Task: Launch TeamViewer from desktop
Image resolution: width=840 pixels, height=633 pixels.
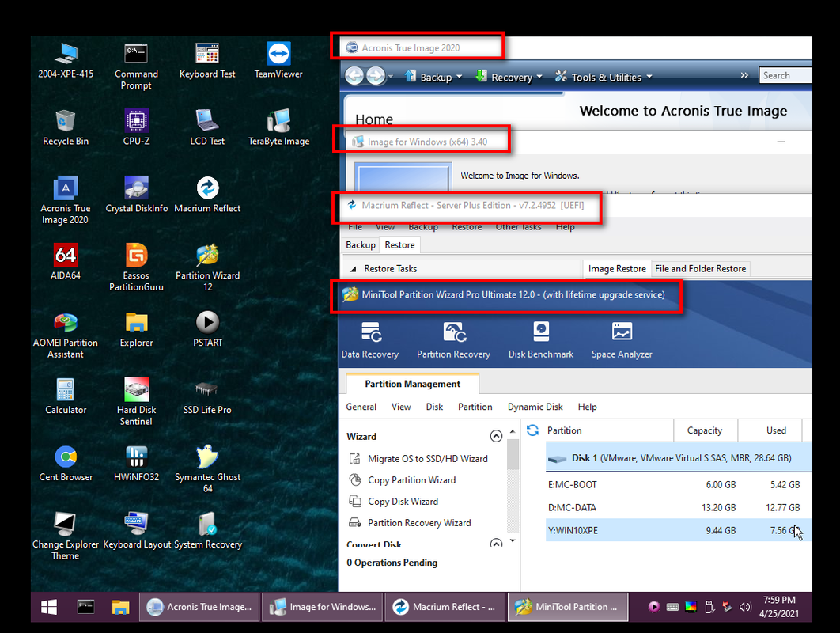Action: [x=278, y=60]
